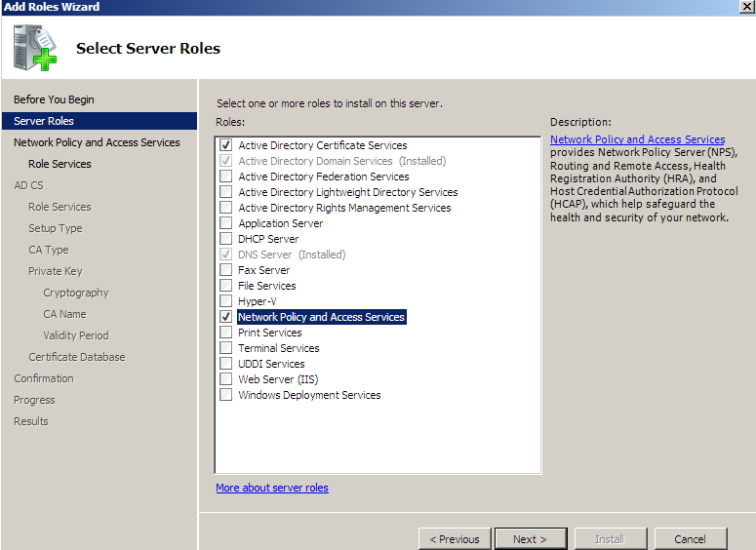Open Before You Begin wizard step

click(x=54, y=99)
